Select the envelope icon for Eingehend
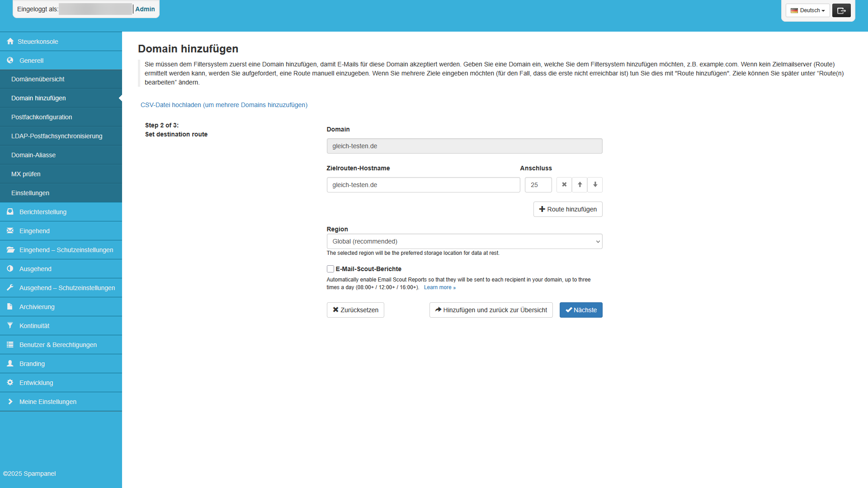 pyautogui.click(x=10, y=230)
